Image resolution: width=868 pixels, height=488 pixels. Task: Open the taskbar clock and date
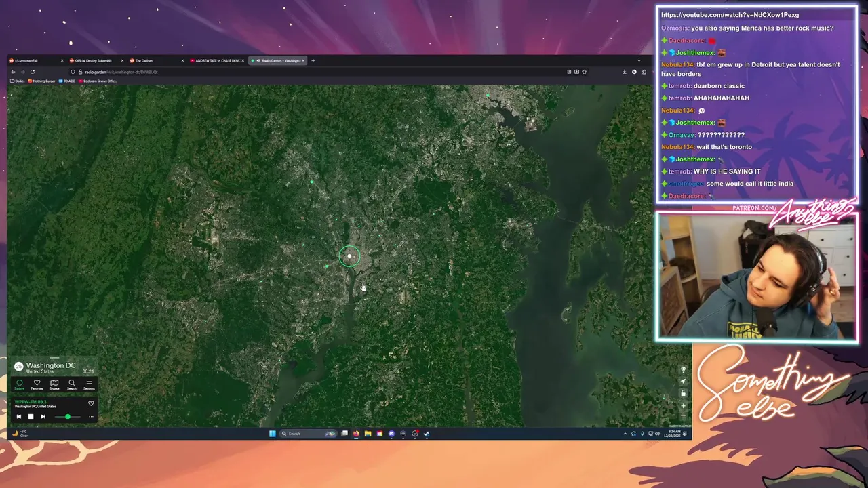click(671, 434)
